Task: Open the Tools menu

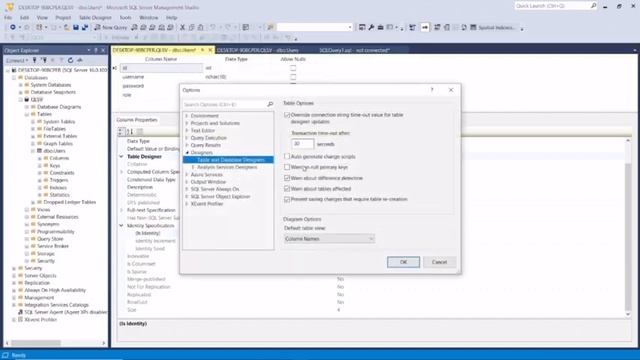Action: [x=125, y=18]
